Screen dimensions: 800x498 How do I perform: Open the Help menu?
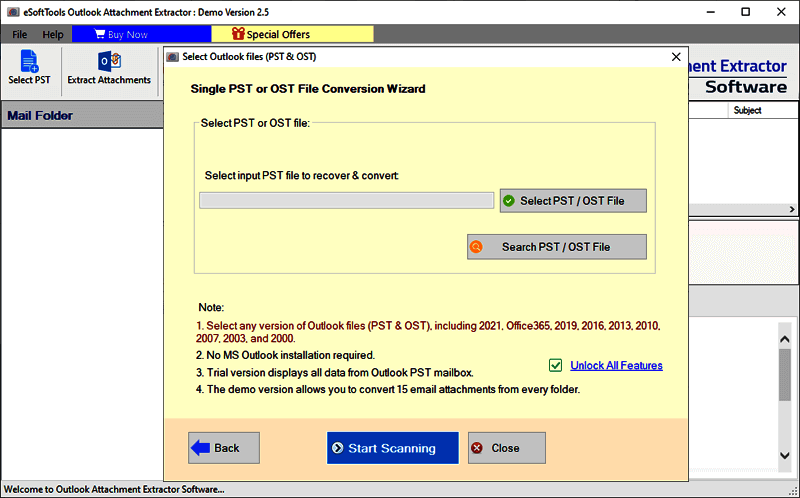pos(53,35)
